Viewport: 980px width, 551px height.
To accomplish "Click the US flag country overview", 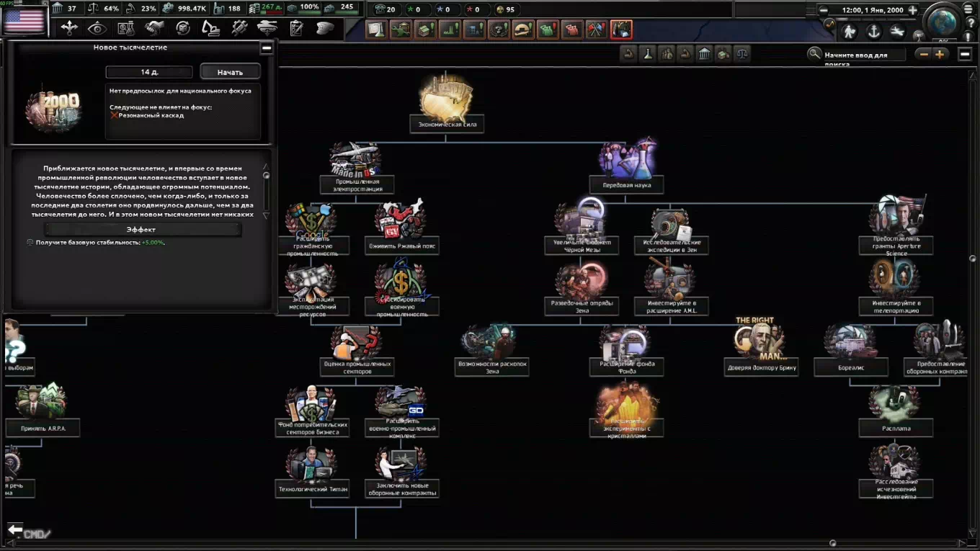I will 24,22.
